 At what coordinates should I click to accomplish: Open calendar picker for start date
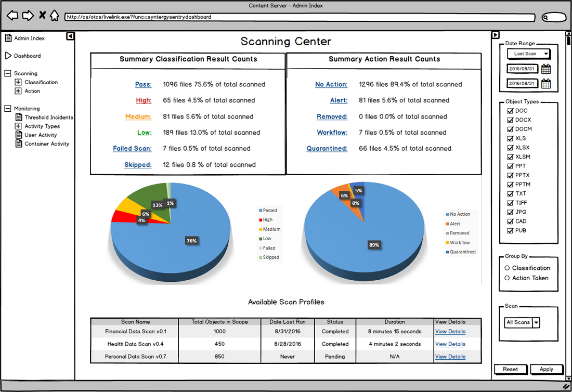545,69
